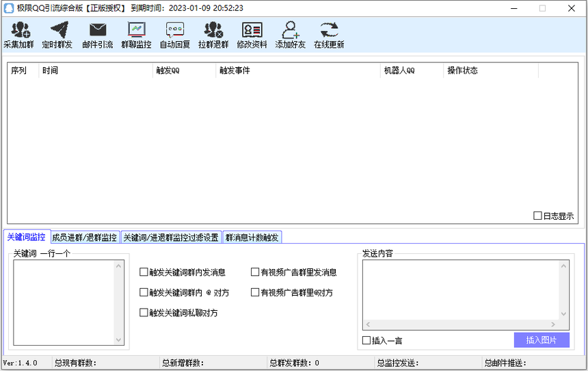Click keyword box scroll-down arrow
This screenshot has width=588, height=371.
[119, 340]
